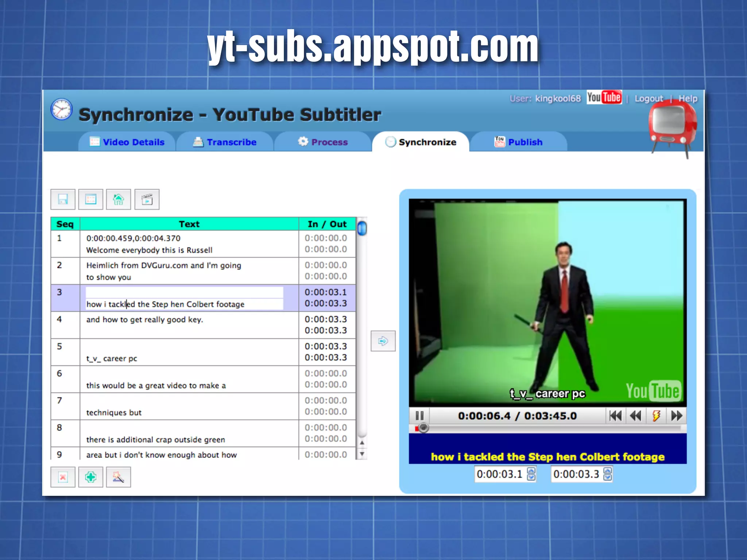Click the green home icon button
The height and width of the screenshot is (560, 747).
(119, 199)
